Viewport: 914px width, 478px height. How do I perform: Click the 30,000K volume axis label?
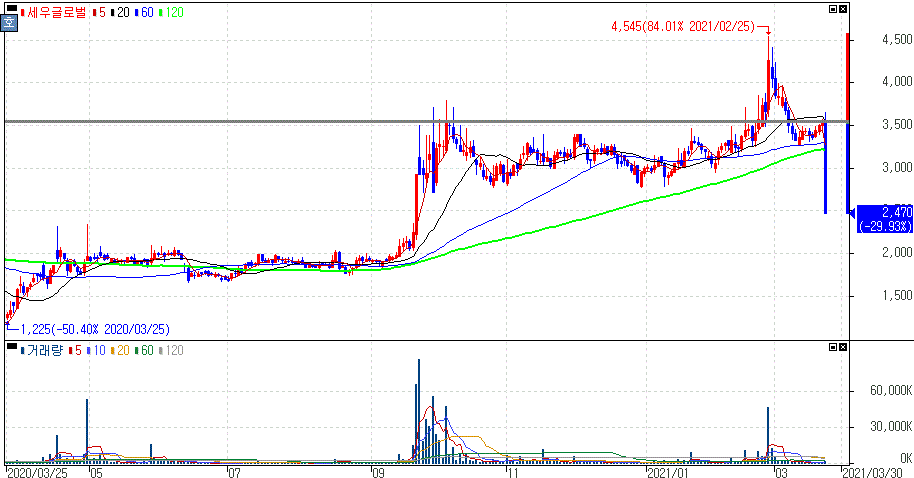point(891,427)
